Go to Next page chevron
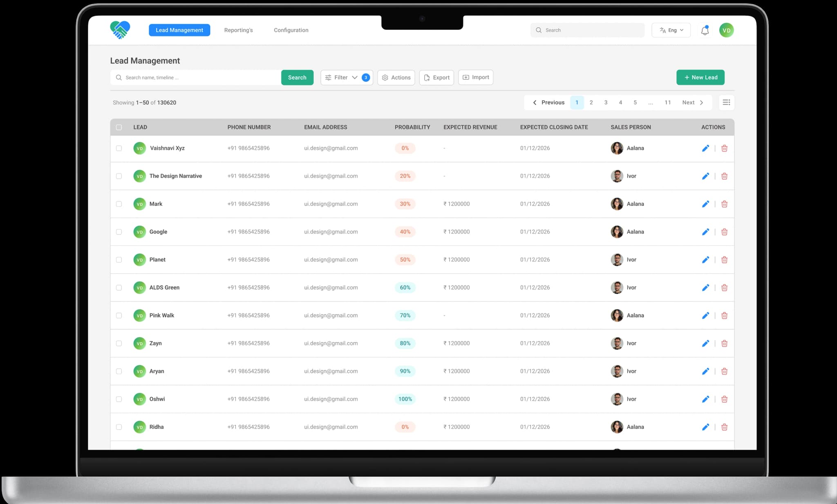Screen dimensions: 837x504 coord(701,103)
